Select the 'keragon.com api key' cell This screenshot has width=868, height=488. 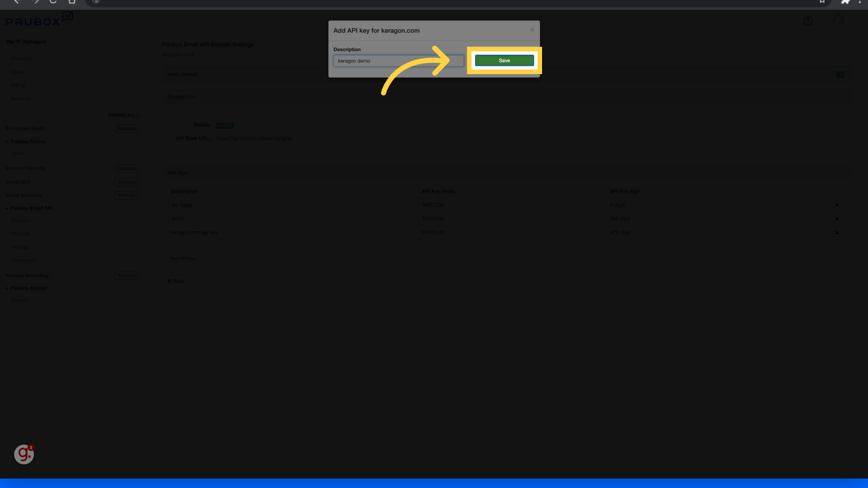pos(194,232)
